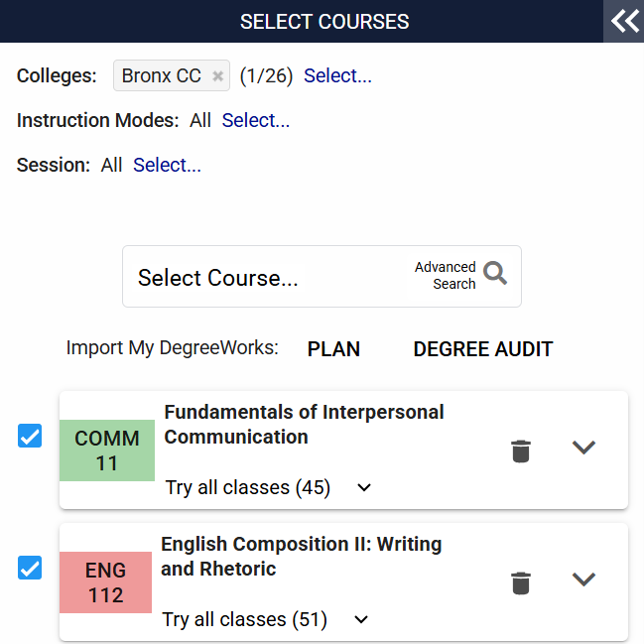Click the course search magnifier icon
644x644 pixels.
click(x=494, y=275)
